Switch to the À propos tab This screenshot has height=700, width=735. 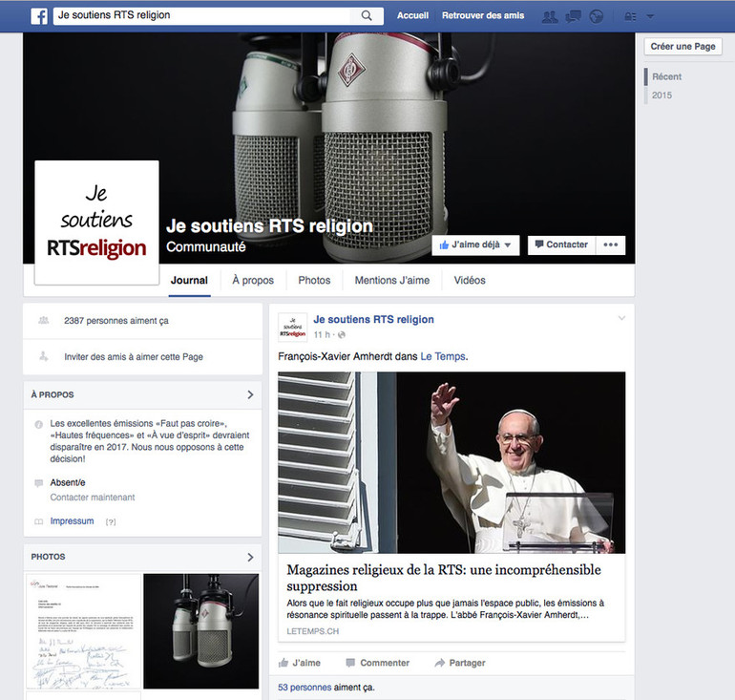pos(253,281)
